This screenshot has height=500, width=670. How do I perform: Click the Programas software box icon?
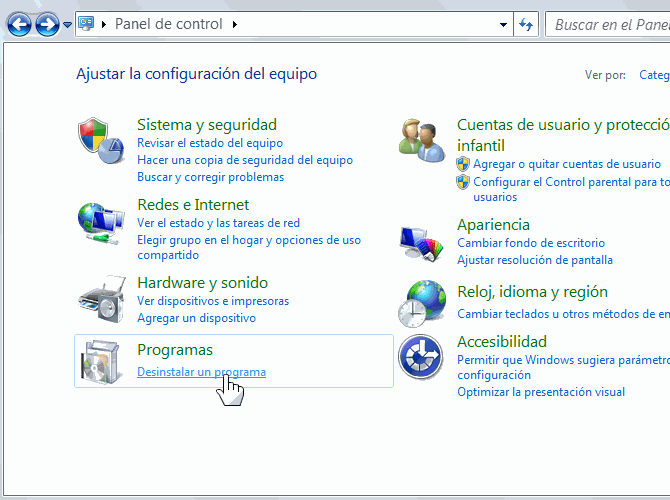click(x=101, y=362)
